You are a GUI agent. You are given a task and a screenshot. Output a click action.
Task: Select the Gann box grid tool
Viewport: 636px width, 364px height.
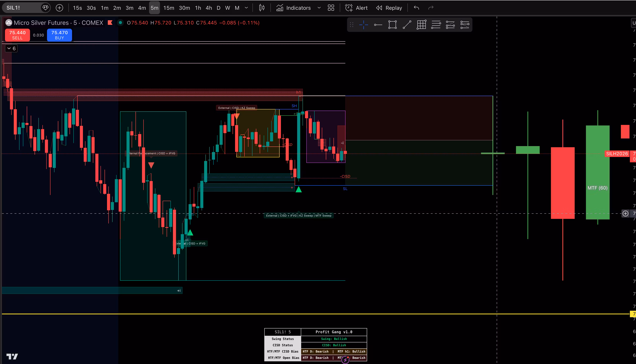click(x=421, y=25)
